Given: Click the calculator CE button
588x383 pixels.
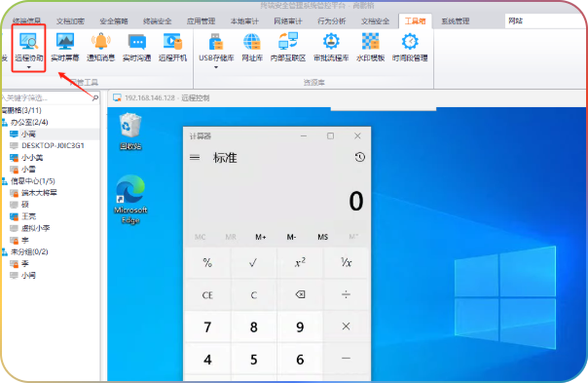Looking at the screenshot, I should pos(207,294).
